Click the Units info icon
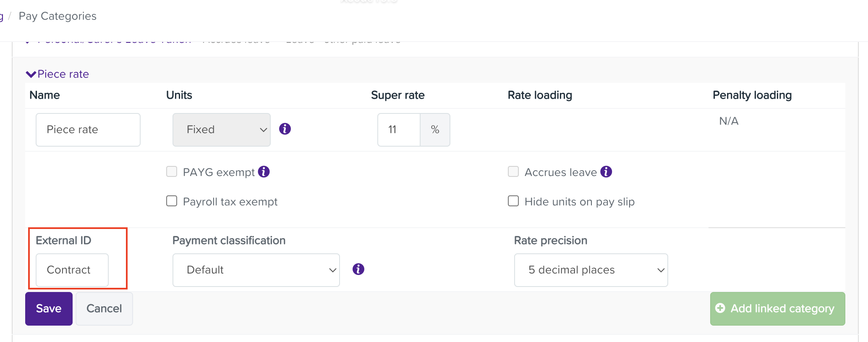This screenshot has height=342, width=868. [285, 129]
